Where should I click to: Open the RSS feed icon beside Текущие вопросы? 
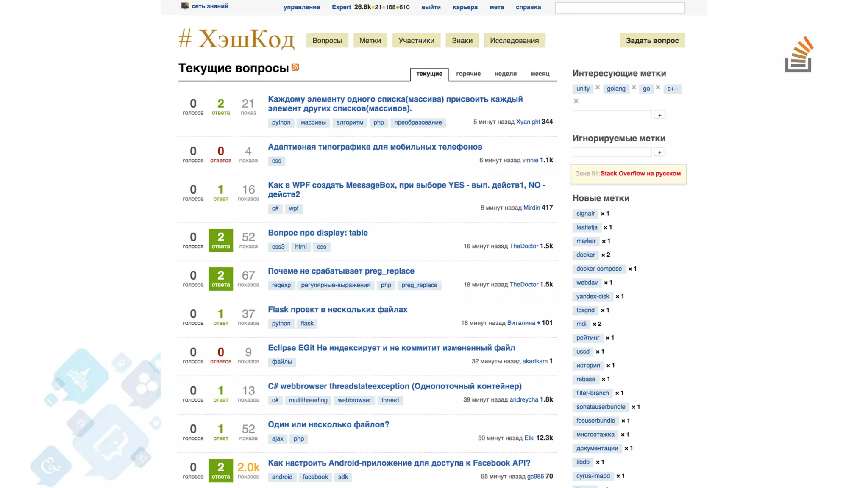tap(295, 67)
